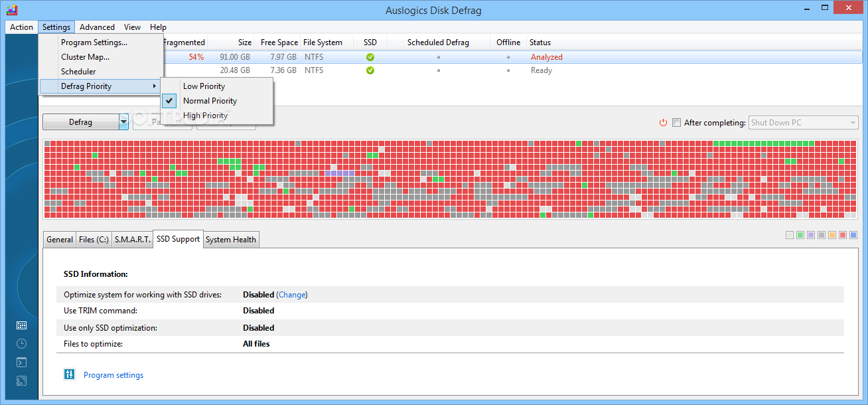Click the gray legend swatch
This screenshot has width=868, height=405.
click(x=822, y=235)
